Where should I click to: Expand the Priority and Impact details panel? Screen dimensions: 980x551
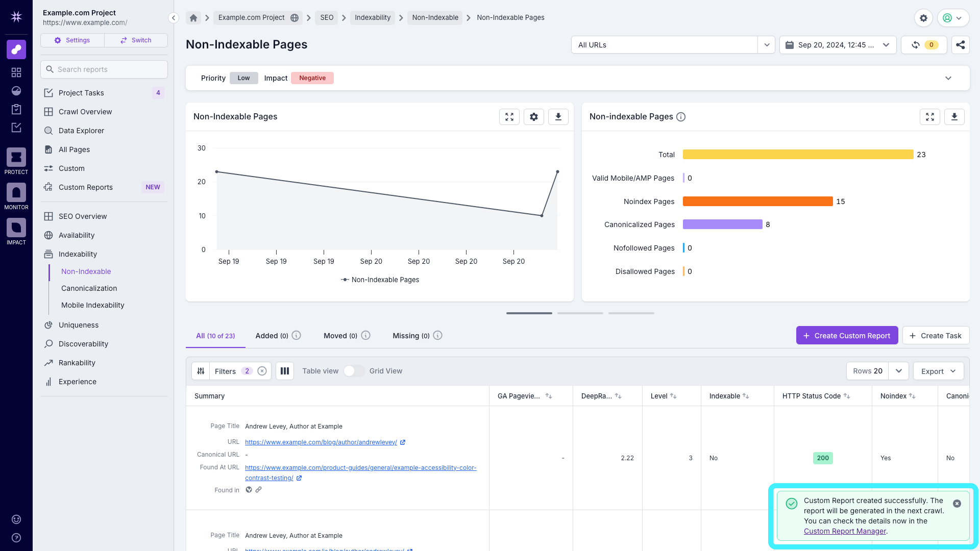tap(948, 78)
